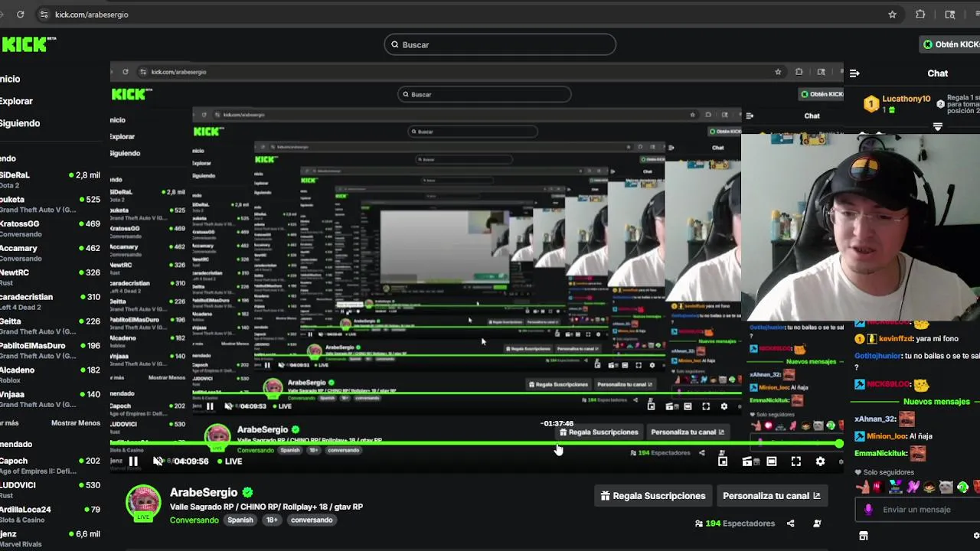This screenshot has width=980, height=551.
Task: Seek on the main player's green progress bar
Action: (x=475, y=444)
